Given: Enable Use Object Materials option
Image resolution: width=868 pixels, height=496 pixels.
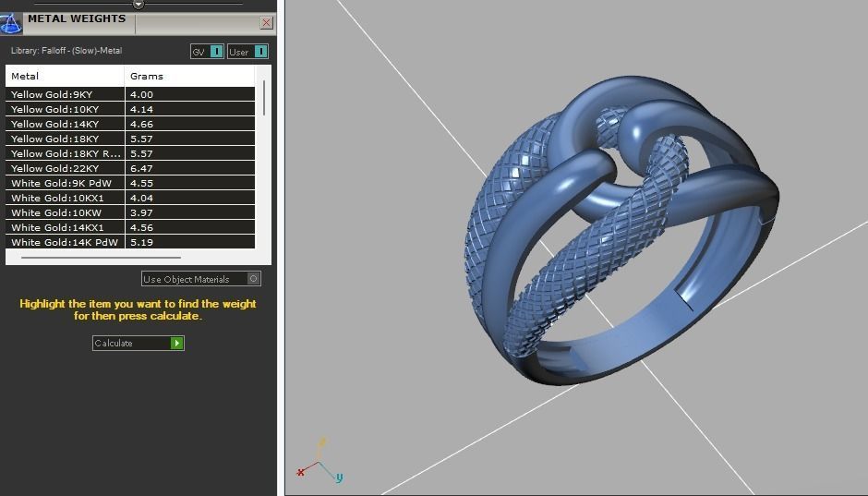Looking at the screenshot, I should (x=201, y=279).
